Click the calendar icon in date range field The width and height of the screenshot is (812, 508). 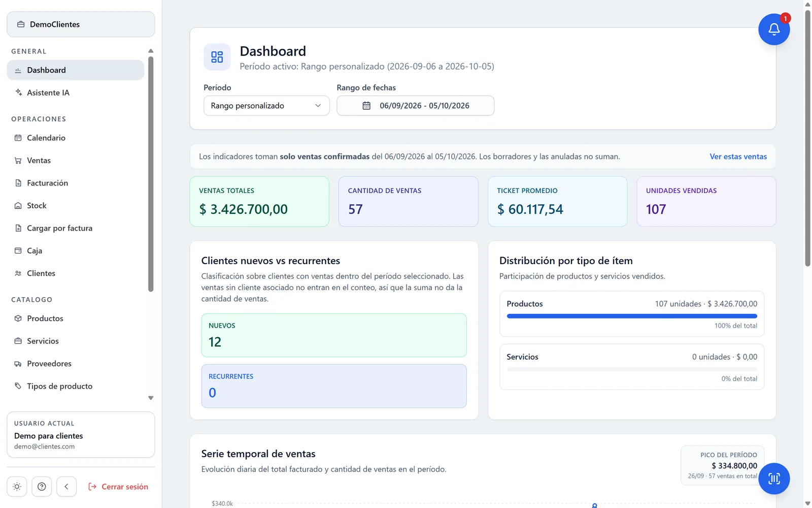coord(366,106)
